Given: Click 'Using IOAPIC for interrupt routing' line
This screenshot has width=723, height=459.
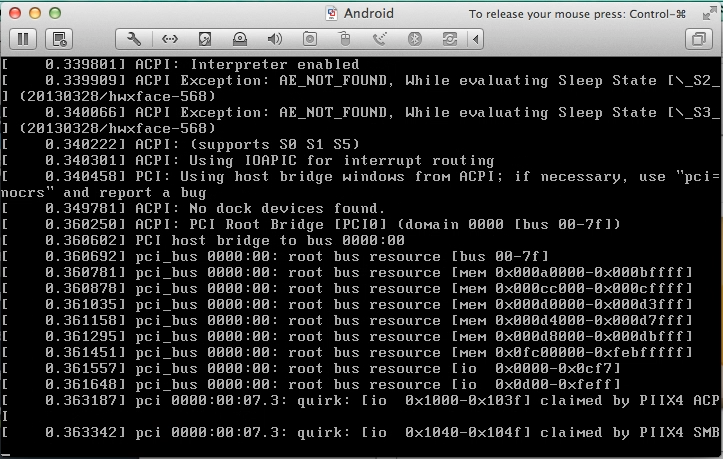Looking at the screenshot, I should [x=248, y=161].
